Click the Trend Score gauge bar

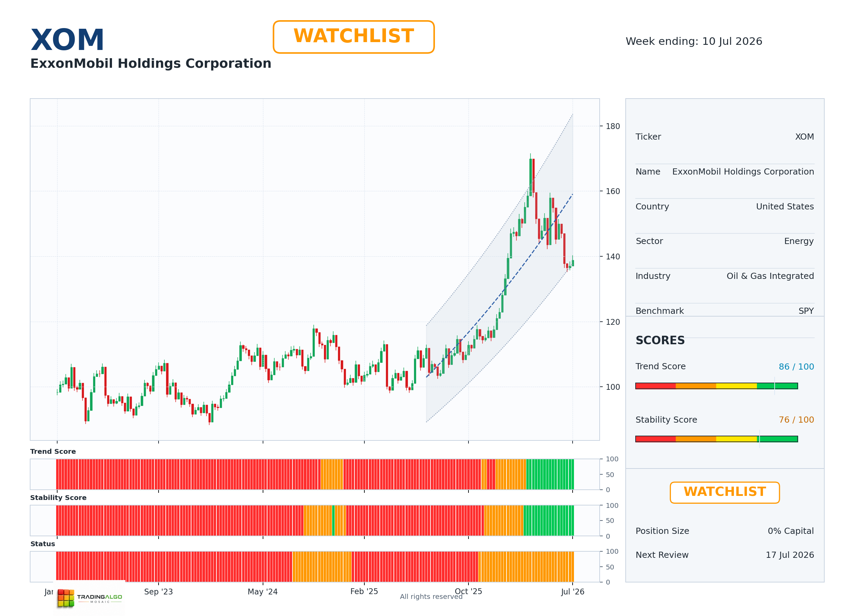click(x=716, y=386)
